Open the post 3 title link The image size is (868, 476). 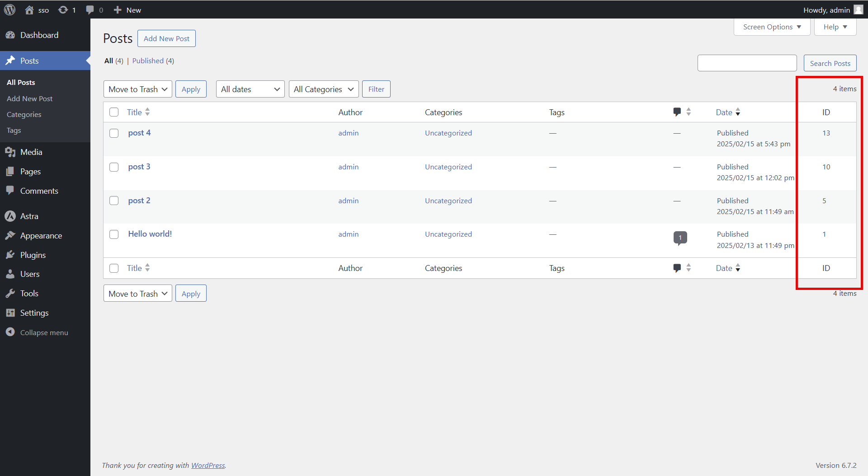pos(139,167)
